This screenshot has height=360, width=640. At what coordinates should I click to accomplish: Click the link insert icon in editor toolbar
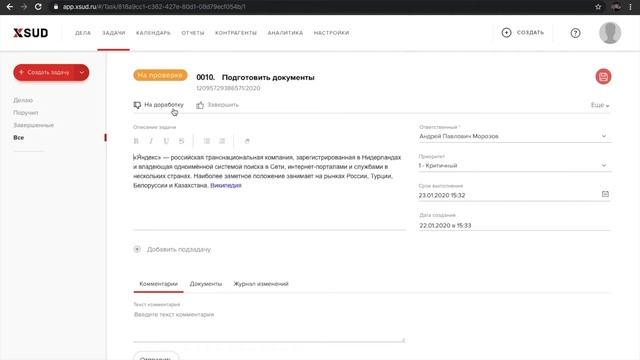point(247,141)
